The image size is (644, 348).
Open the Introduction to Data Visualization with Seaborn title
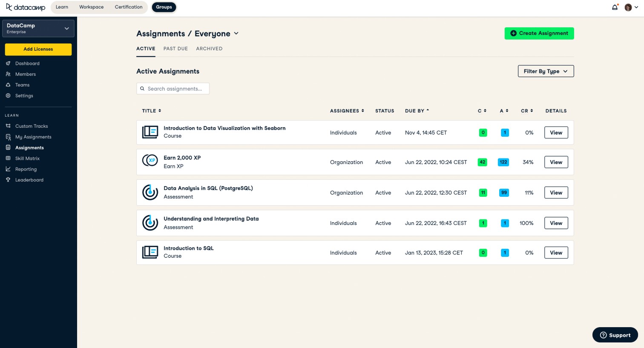coord(224,128)
